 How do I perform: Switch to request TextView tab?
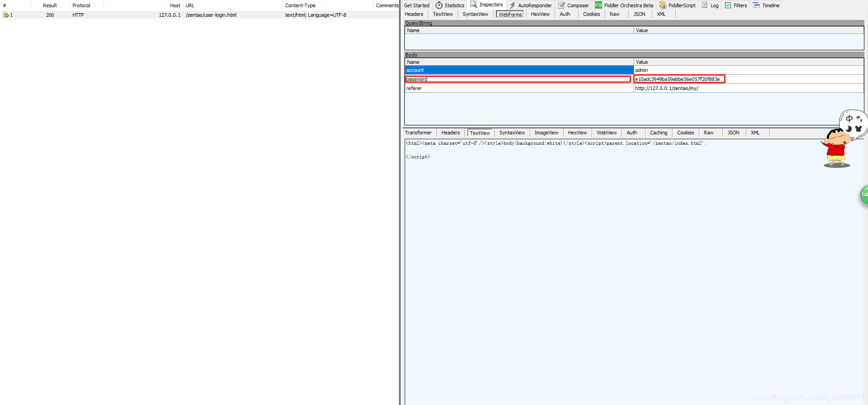[443, 14]
